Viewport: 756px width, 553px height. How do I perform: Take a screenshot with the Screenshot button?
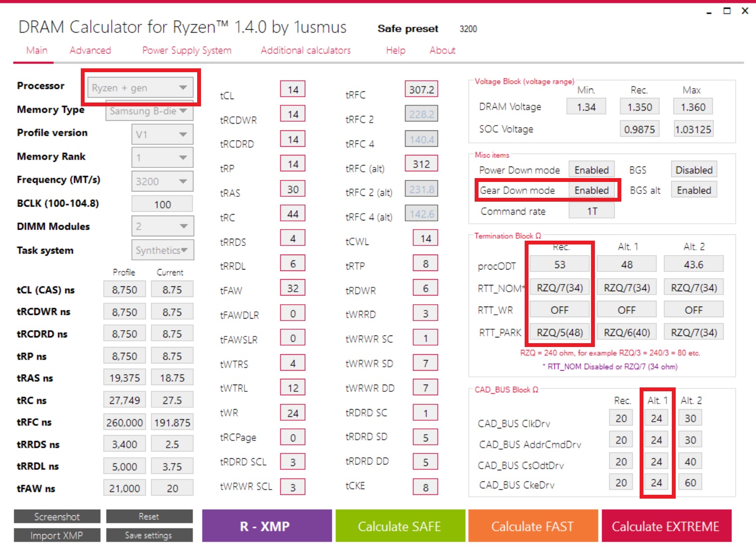[x=57, y=516]
